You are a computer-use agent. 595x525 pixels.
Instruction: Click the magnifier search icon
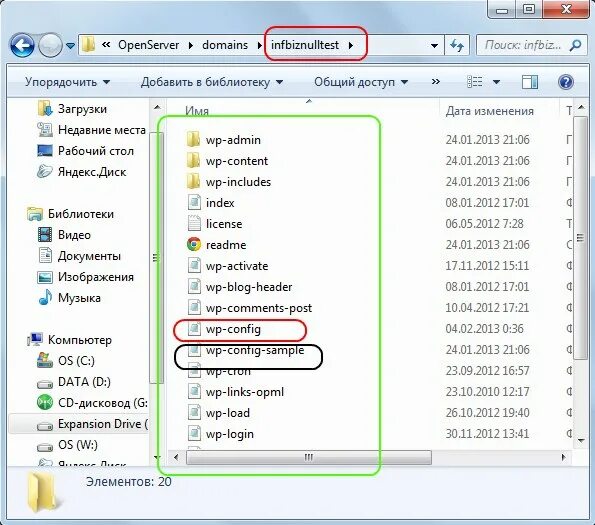(575, 46)
